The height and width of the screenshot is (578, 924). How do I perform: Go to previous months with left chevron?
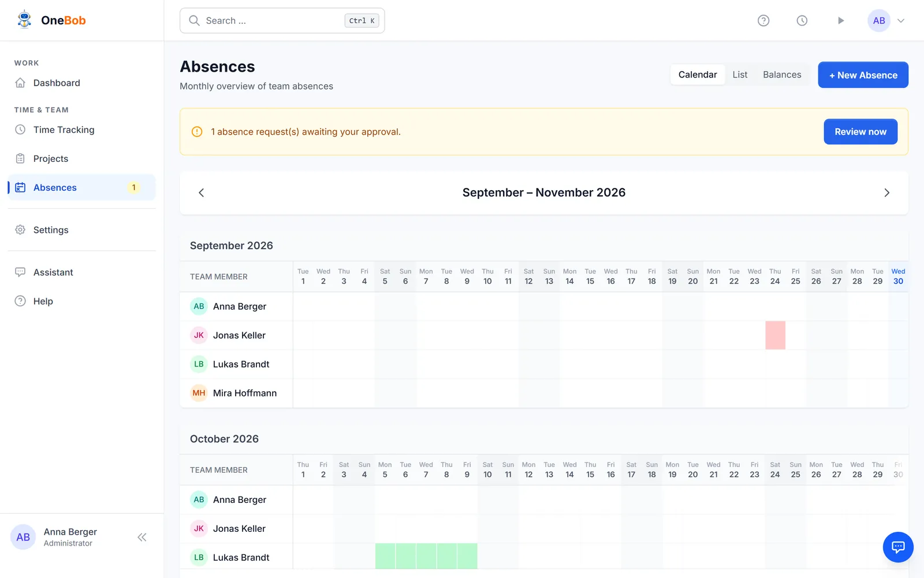coord(202,192)
